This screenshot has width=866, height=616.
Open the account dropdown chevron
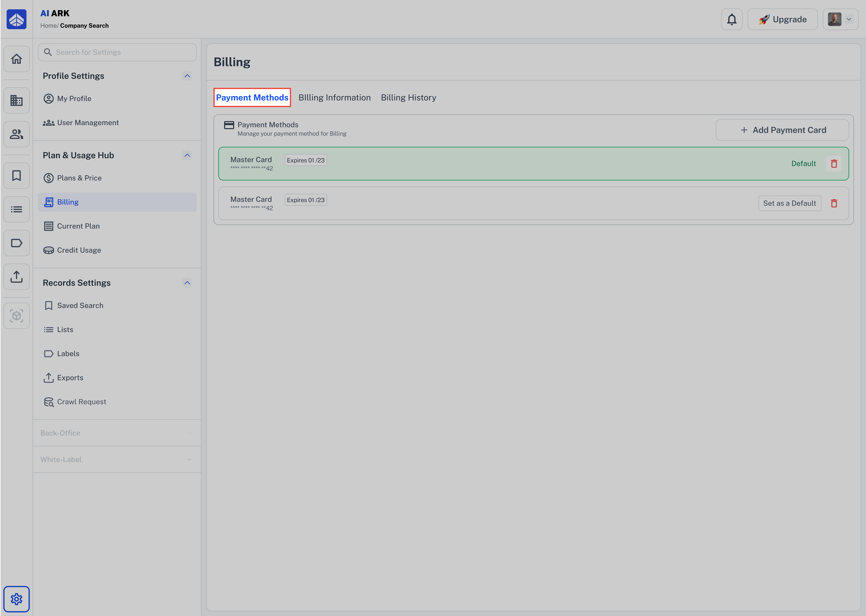point(849,19)
